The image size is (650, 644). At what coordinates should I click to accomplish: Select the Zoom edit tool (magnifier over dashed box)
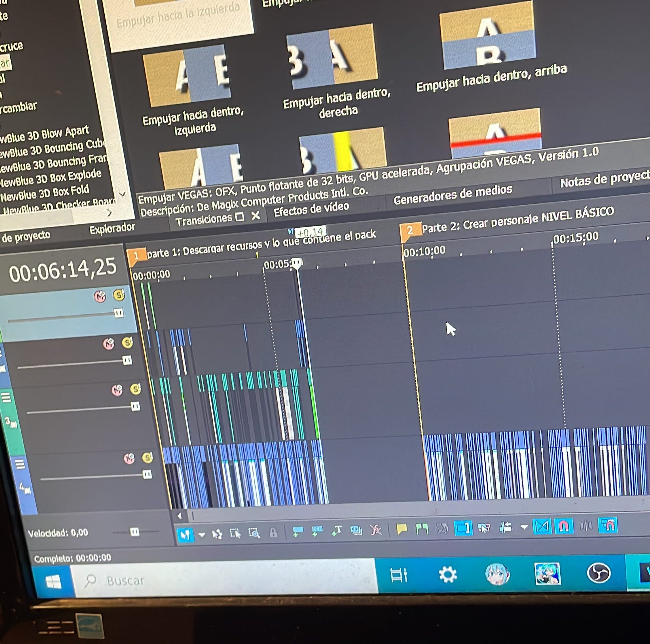pos(254,533)
